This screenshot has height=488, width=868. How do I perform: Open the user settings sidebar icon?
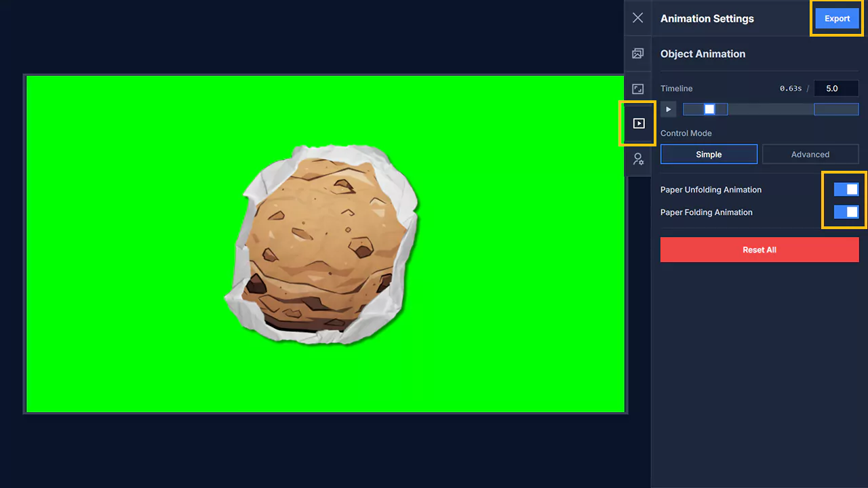[x=637, y=159]
